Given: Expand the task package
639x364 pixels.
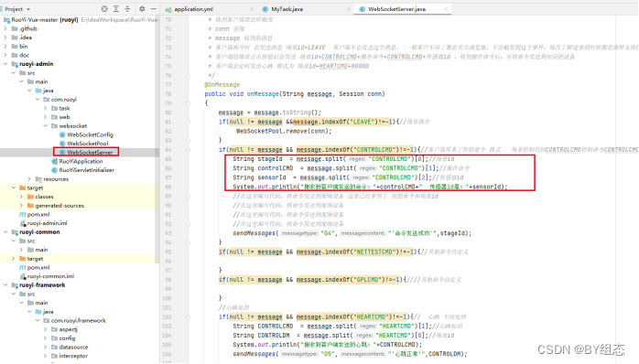Looking at the screenshot, I should [x=45, y=108].
